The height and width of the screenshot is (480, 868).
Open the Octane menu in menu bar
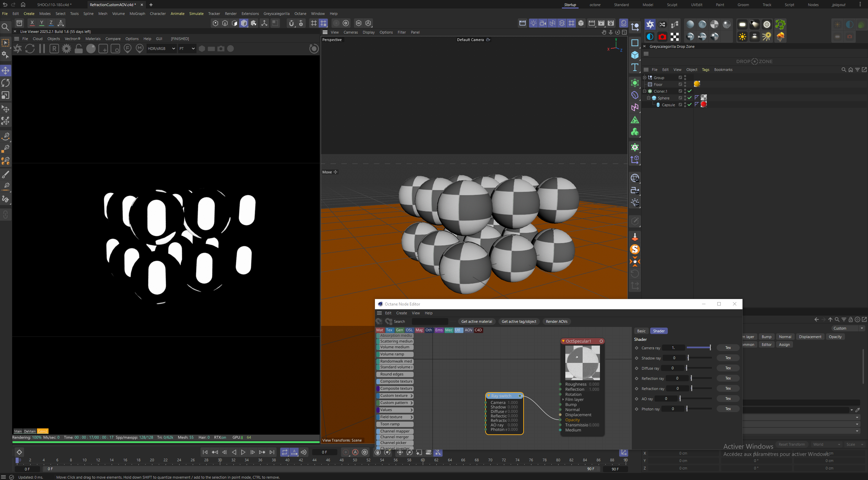[300, 14]
